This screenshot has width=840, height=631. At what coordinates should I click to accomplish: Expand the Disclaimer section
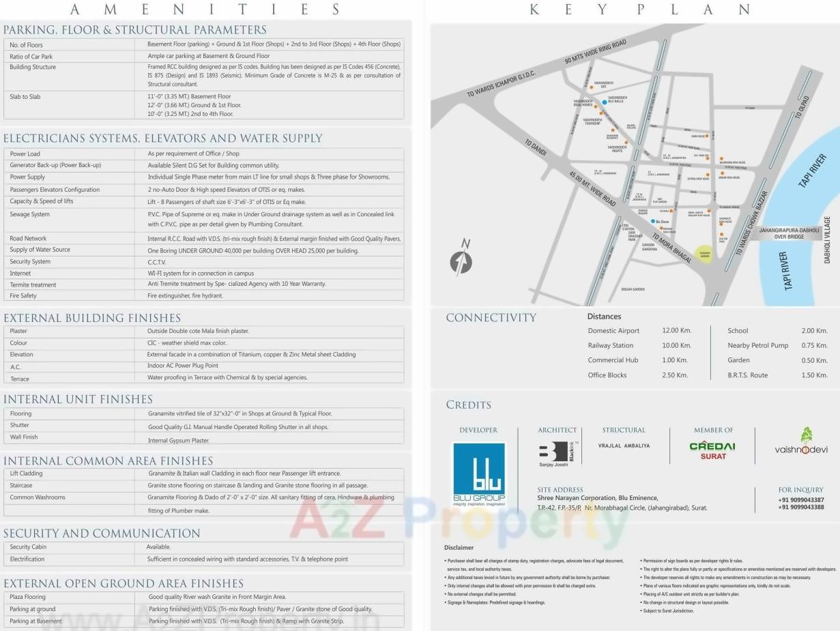tap(459, 547)
